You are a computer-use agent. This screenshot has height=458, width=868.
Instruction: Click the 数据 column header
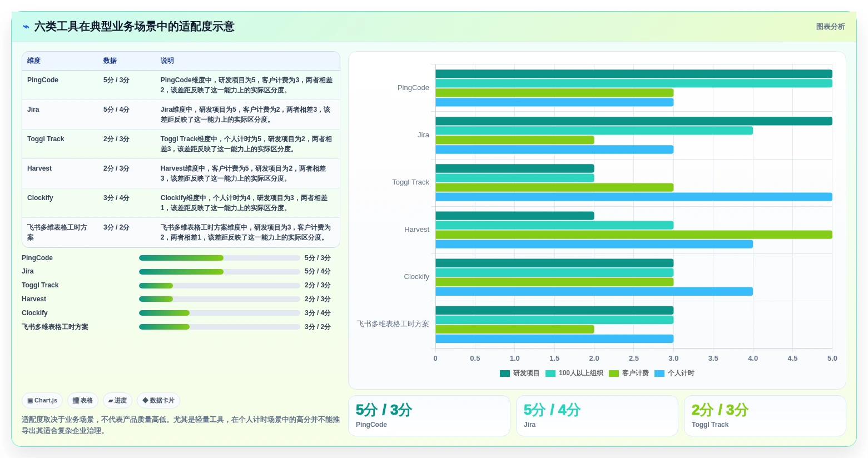tap(110, 61)
